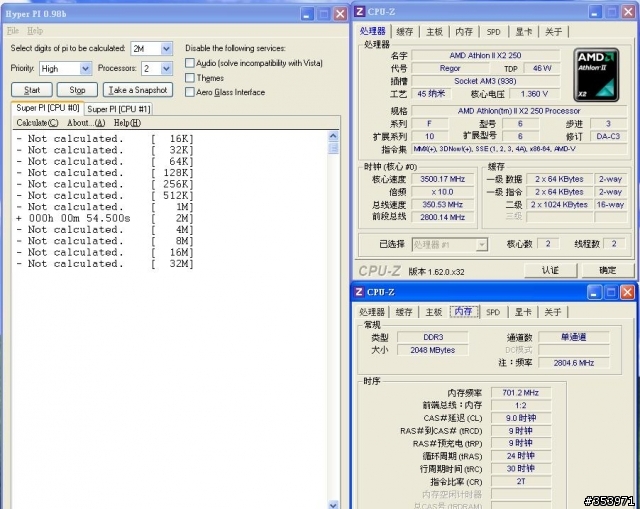
Task: Click the results list scroll down arrow
Action: pyautogui.click(x=333, y=505)
